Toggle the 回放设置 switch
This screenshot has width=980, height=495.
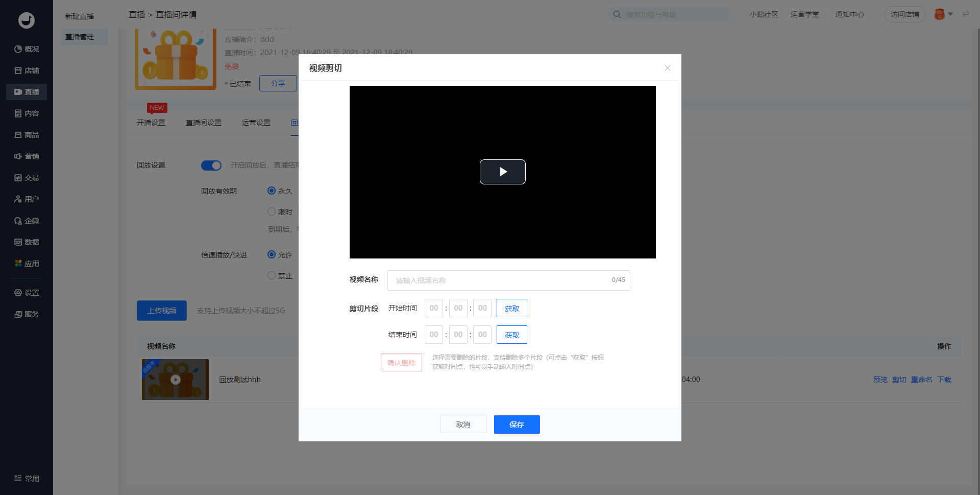211,166
